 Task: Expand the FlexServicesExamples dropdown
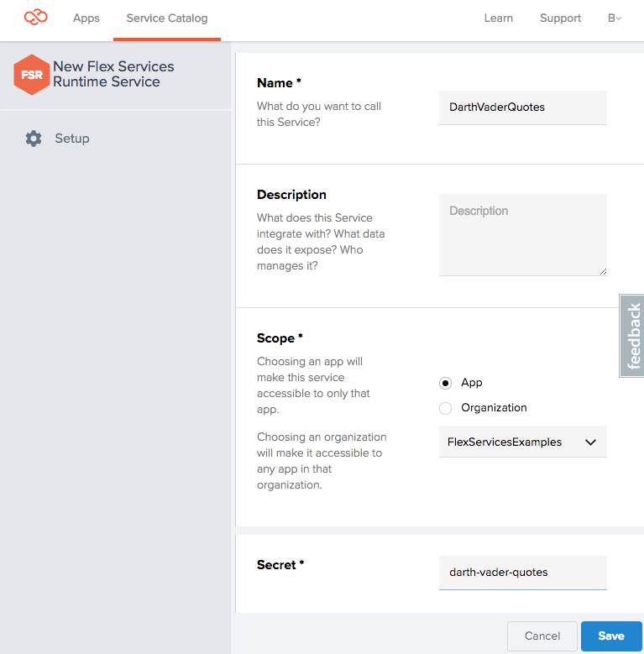522,442
